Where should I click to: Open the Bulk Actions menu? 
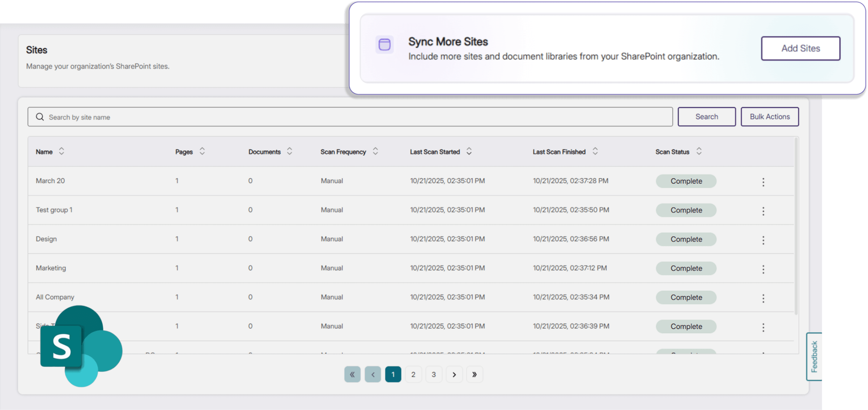point(769,117)
